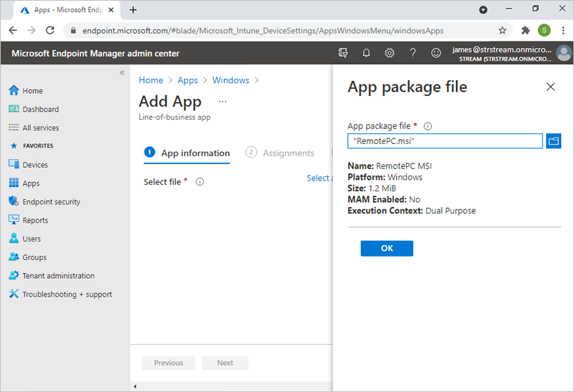
Task: Open the settings gear in header
Action: point(390,53)
